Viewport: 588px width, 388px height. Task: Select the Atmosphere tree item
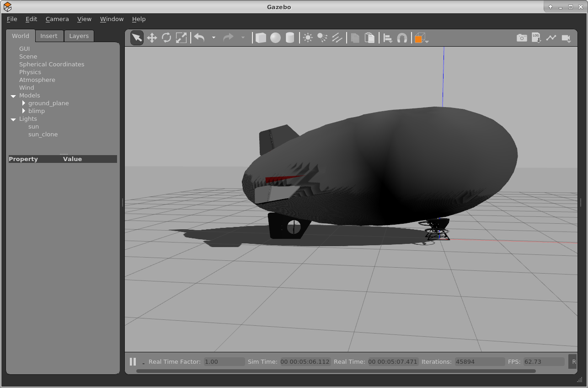[x=37, y=80]
